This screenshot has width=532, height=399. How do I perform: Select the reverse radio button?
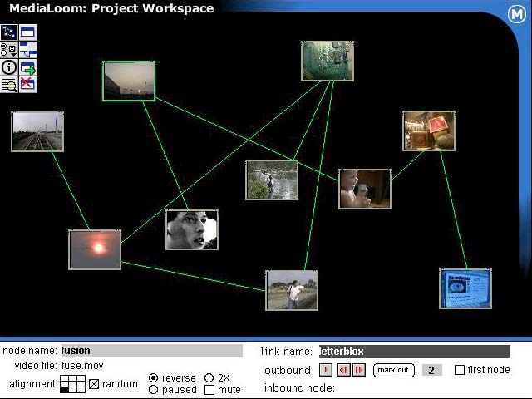(153, 377)
